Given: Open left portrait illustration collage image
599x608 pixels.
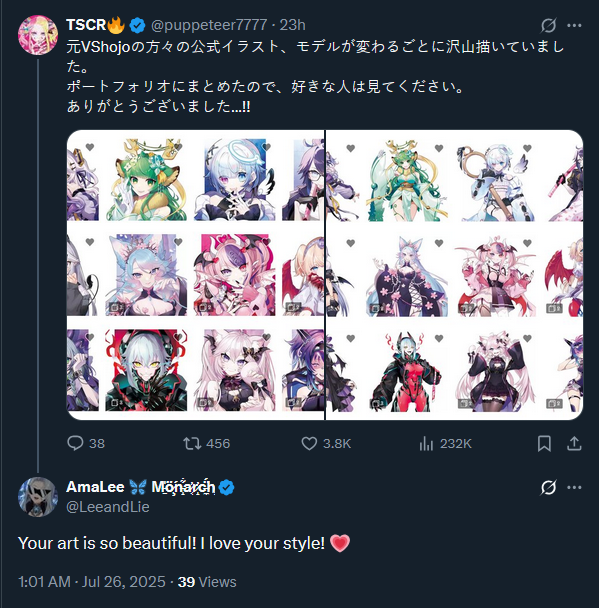Looking at the screenshot, I should 195,275.
